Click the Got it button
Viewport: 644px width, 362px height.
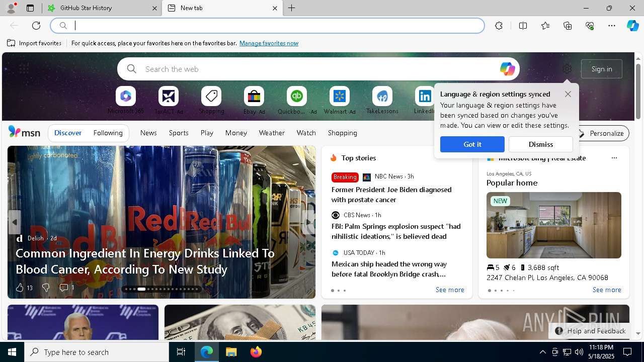coord(472,144)
